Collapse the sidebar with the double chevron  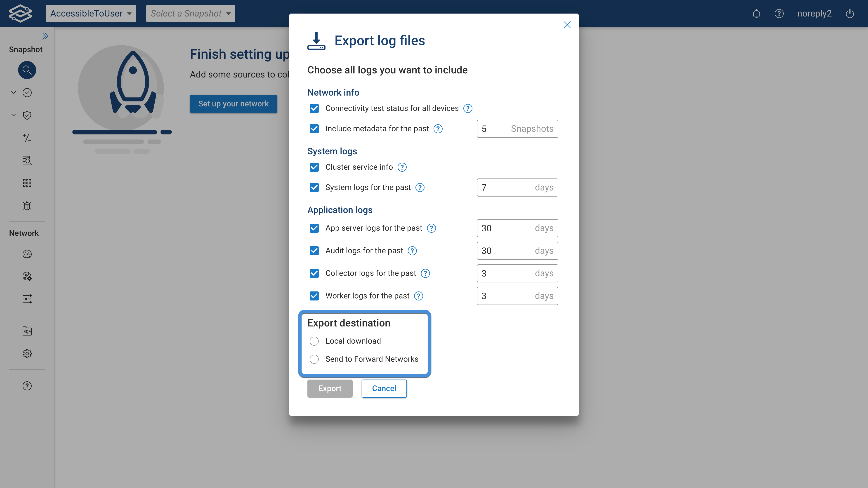[45, 36]
